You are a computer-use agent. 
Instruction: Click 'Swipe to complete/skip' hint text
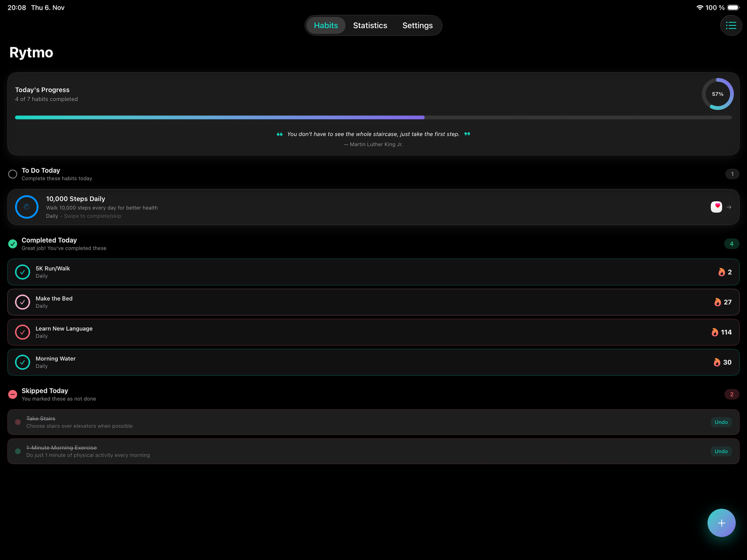point(93,216)
